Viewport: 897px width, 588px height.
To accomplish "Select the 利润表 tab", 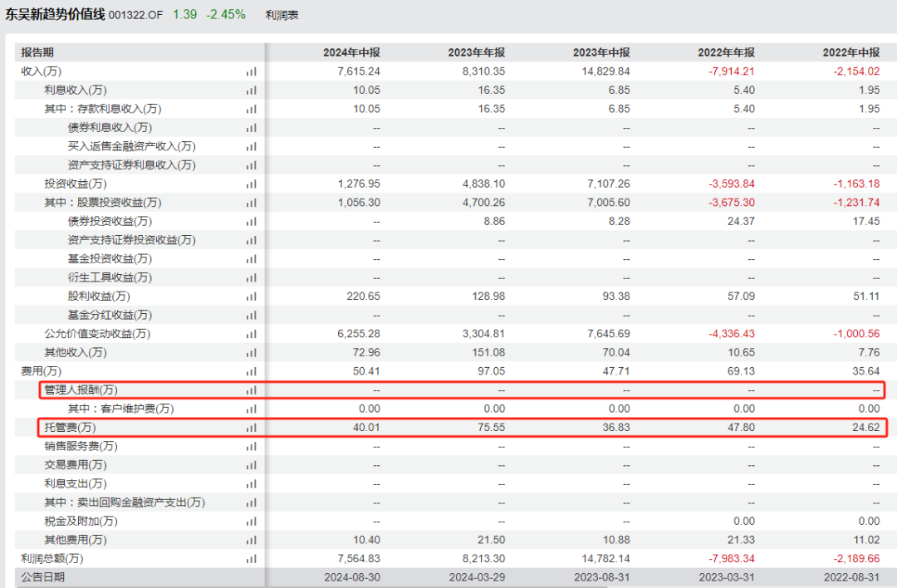I will point(282,15).
